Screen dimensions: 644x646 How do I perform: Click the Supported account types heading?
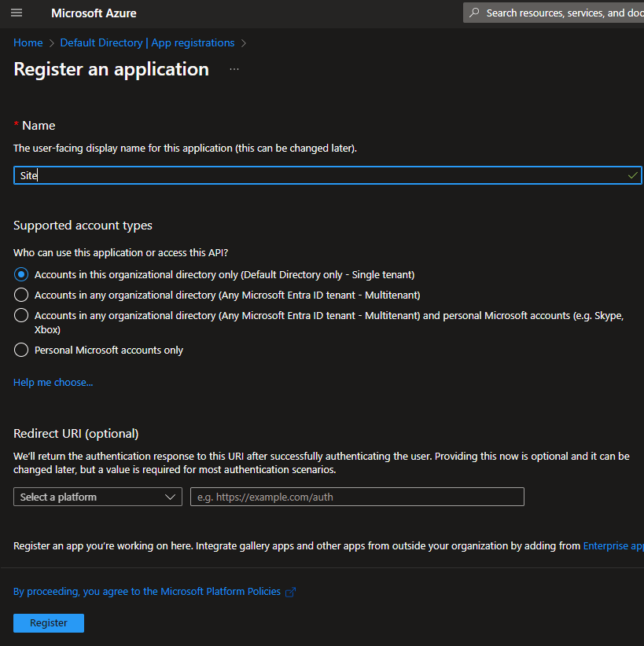point(83,226)
